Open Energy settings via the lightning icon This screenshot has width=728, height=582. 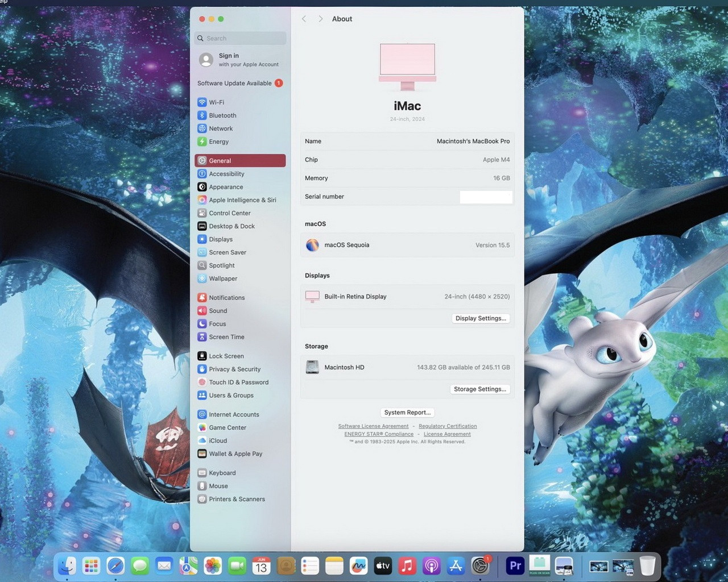click(x=202, y=142)
